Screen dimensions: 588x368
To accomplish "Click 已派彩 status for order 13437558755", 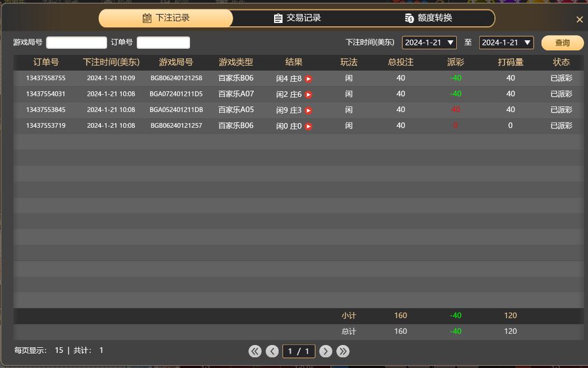I will click(561, 78).
